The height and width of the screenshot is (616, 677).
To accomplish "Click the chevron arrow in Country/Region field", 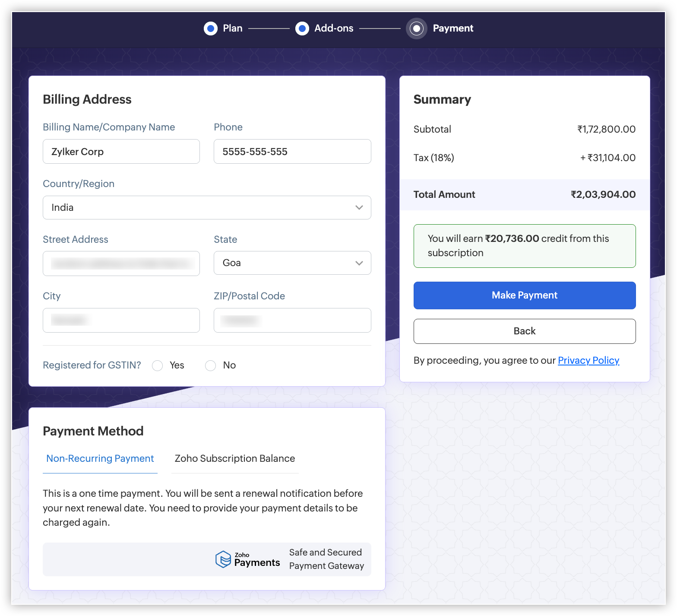I will coord(359,208).
